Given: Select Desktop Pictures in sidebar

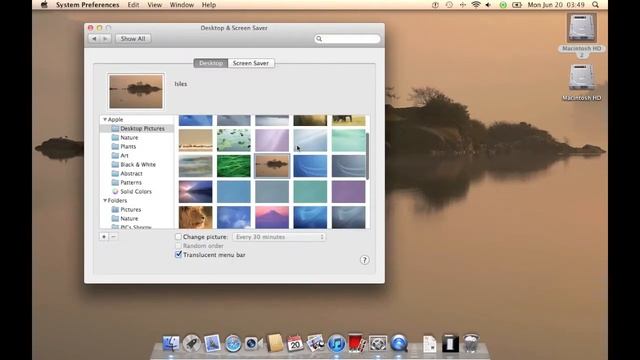Looking at the screenshot, I should 137,129.
